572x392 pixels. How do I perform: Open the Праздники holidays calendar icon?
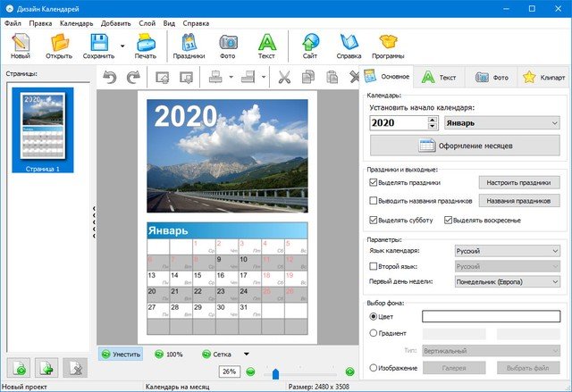pos(189,43)
